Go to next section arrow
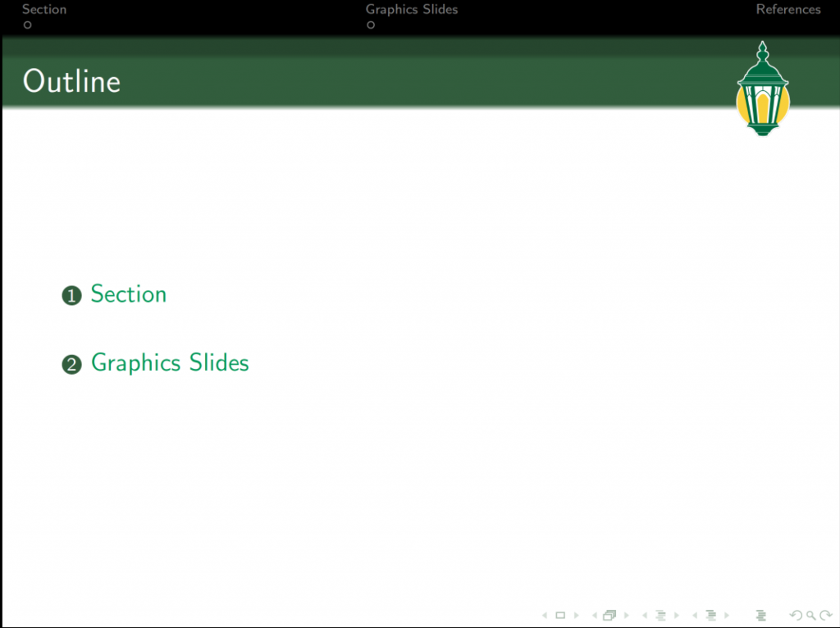The width and height of the screenshot is (840, 628). click(x=727, y=615)
